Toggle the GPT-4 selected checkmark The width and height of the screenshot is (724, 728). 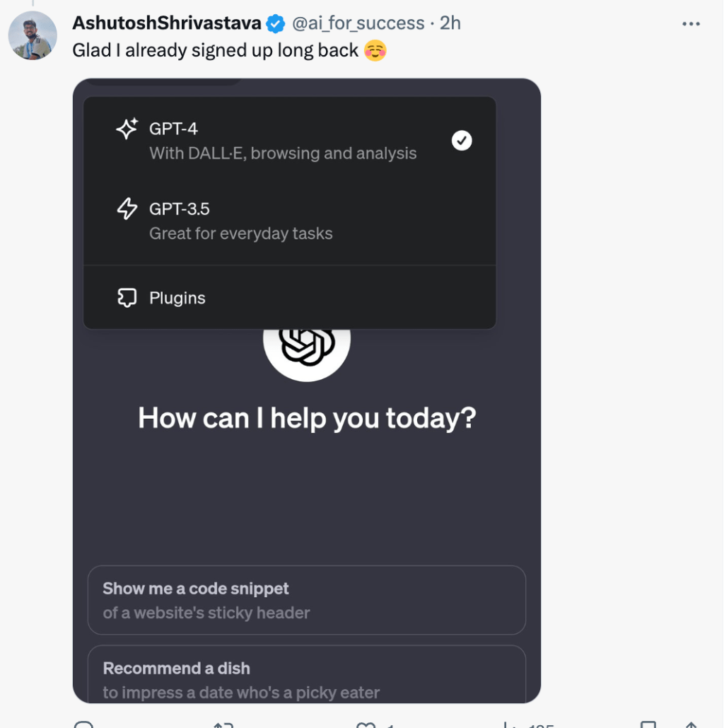click(462, 141)
